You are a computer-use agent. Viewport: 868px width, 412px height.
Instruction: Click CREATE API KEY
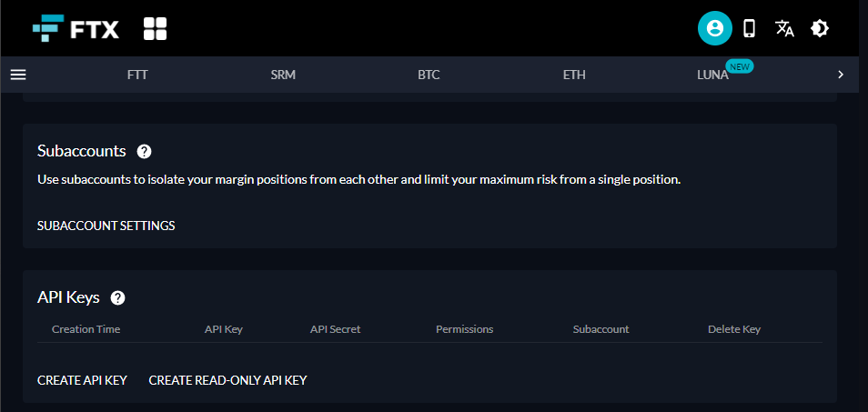tap(83, 380)
